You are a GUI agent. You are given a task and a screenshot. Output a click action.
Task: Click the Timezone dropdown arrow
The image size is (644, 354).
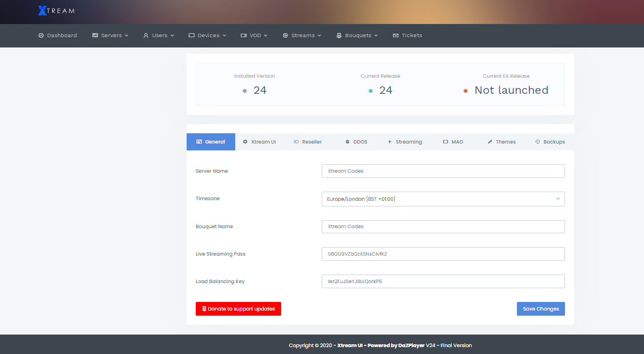tap(558, 199)
